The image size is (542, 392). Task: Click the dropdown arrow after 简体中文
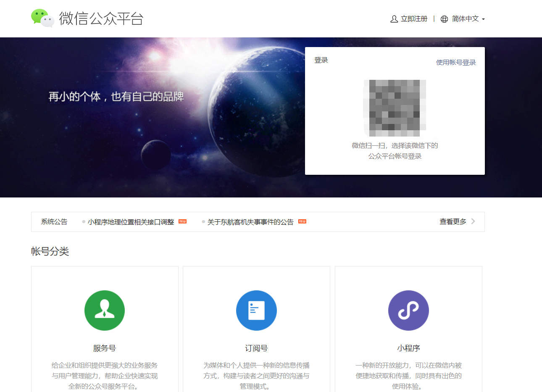(x=484, y=19)
